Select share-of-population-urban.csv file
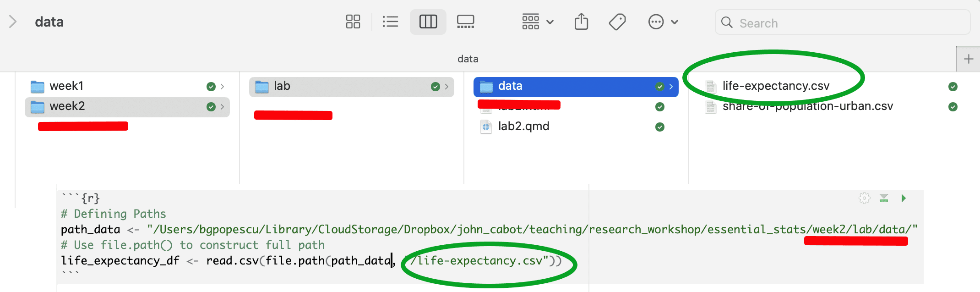Image resolution: width=980 pixels, height=292 pixels. coord(808,107)
